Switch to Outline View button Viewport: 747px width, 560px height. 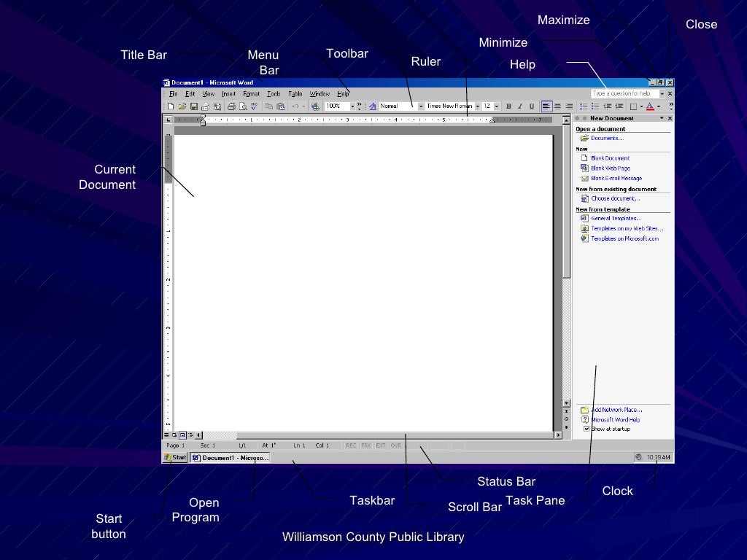pyautogui.click(x=190, y=435)
